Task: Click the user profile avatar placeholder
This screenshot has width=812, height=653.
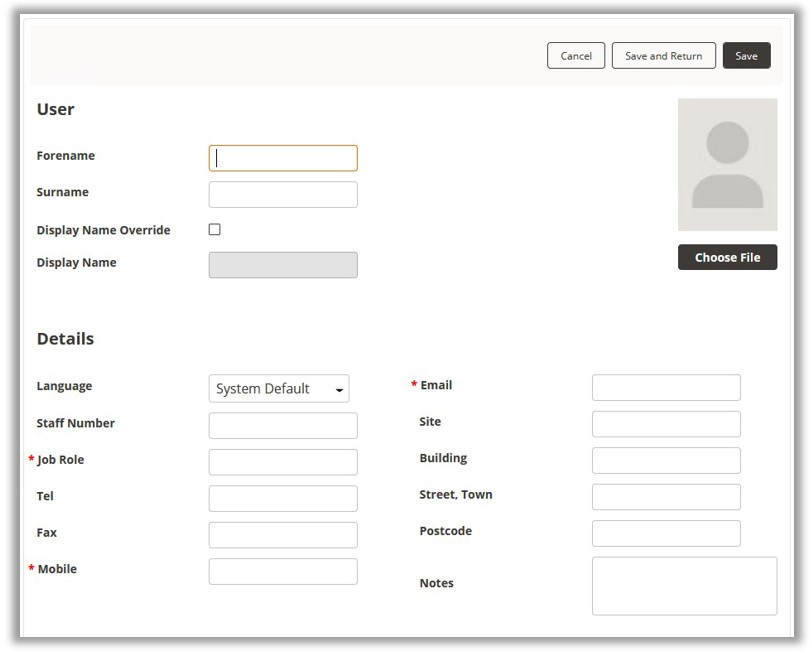Action: tap(727, 165)
